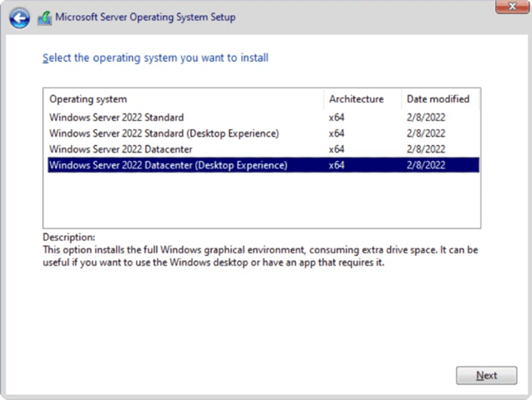Image resolution: width=532 pixels, height=400 pixels.
Task: Choose Windows Server 2022 Datacenter core entry
Action: 121,149
